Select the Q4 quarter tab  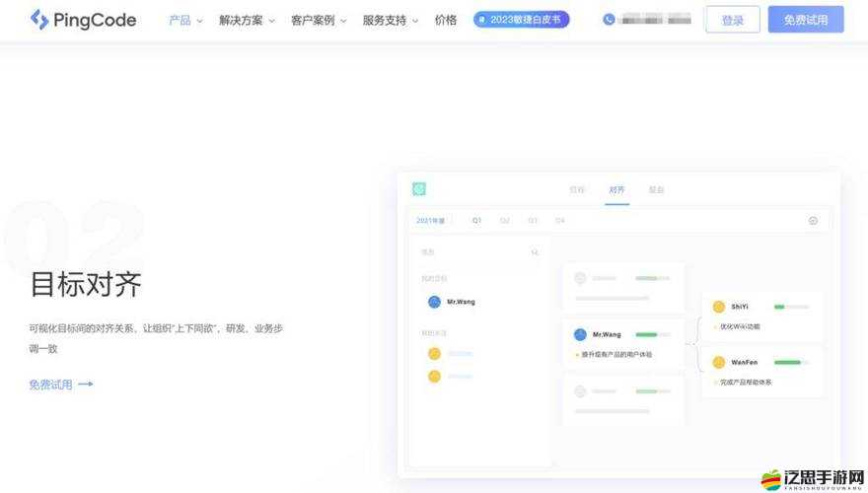click(x=560, y=221)
